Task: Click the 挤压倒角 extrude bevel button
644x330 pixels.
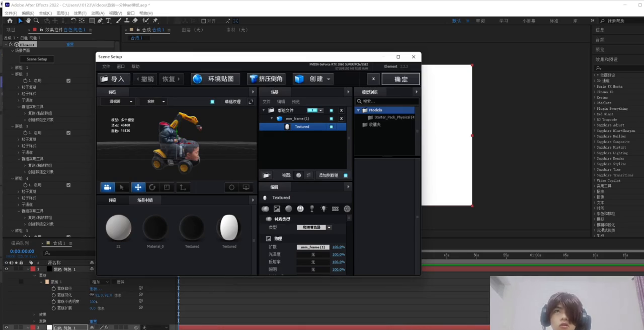Action: pos(267,79)
